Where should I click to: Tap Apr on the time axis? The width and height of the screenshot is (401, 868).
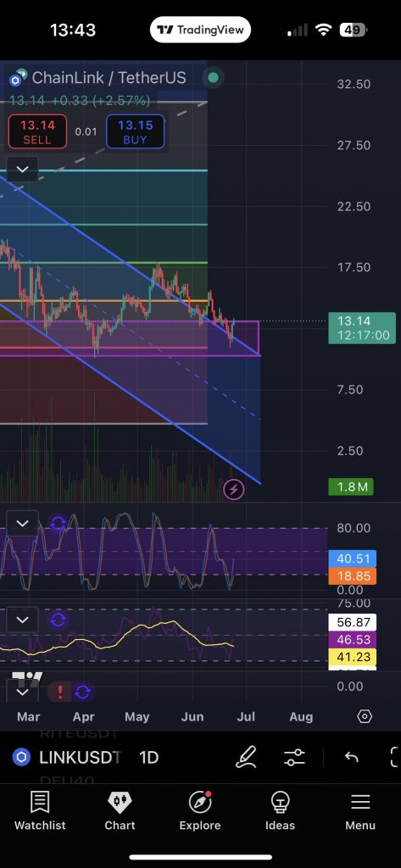(84, 717)
